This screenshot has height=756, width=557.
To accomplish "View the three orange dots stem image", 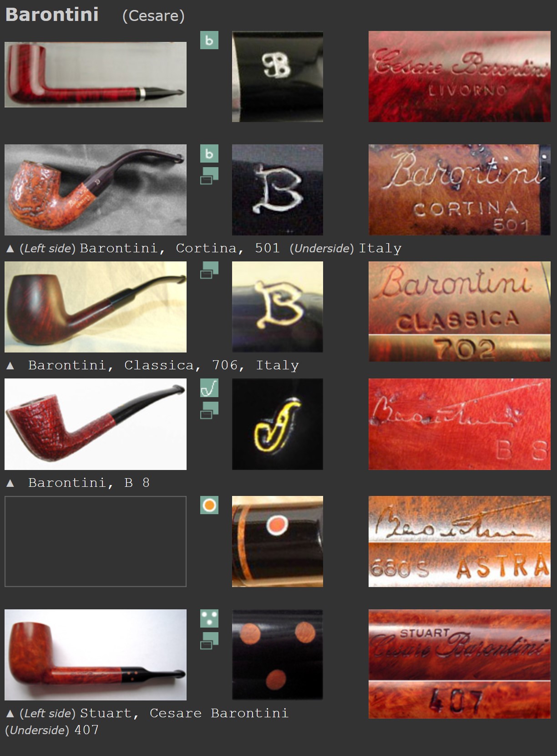I will coord(278,655).
